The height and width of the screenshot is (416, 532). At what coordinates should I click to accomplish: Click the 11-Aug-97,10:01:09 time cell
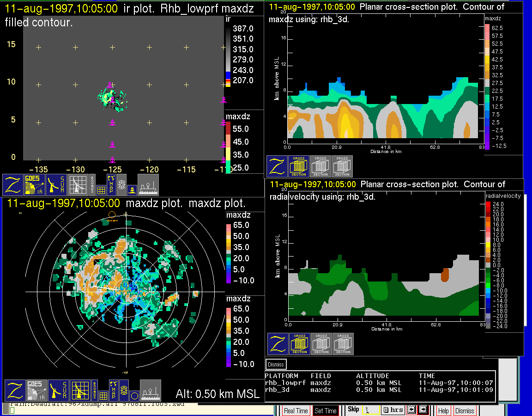[x=456, y=390]
